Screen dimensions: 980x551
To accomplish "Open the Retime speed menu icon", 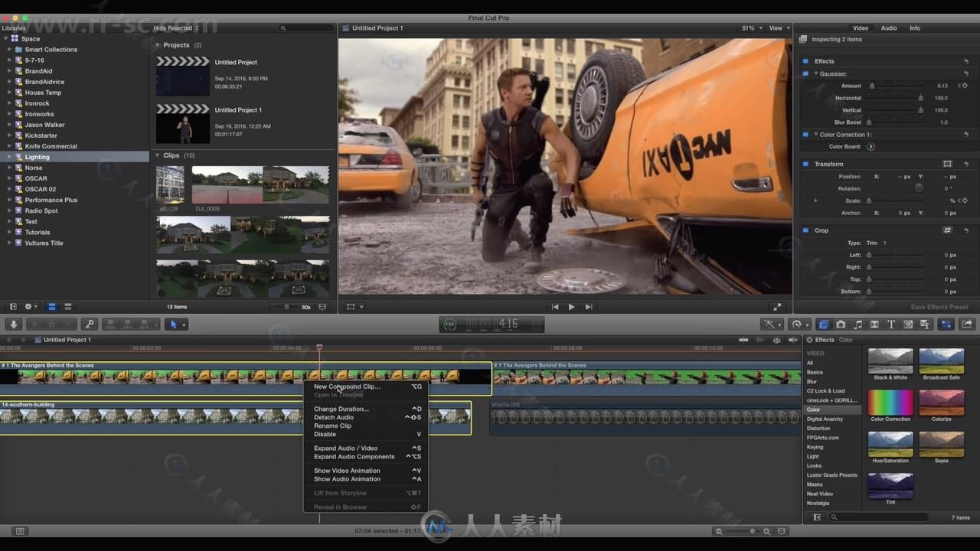I will 799,324.
